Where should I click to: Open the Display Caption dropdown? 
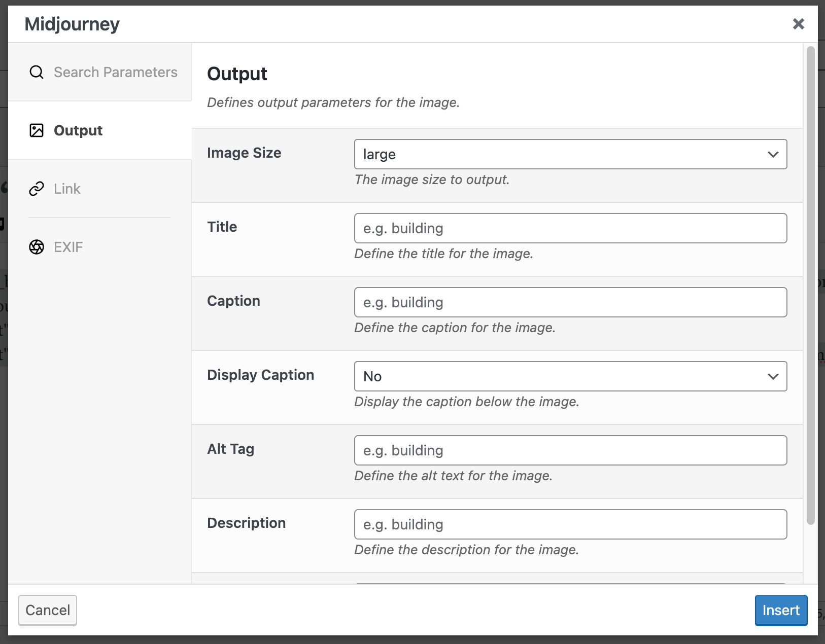(570, 376)
